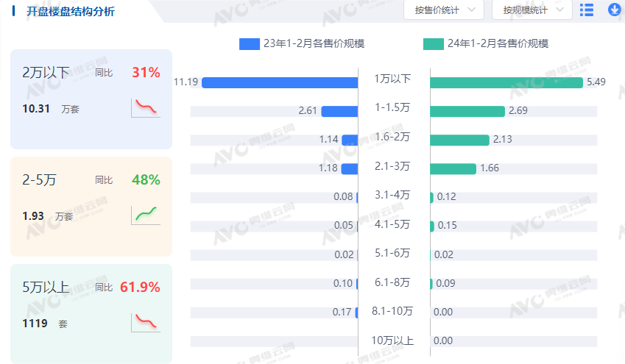
Task: Click the 10万以上 category label
Action: click(392, 340)
